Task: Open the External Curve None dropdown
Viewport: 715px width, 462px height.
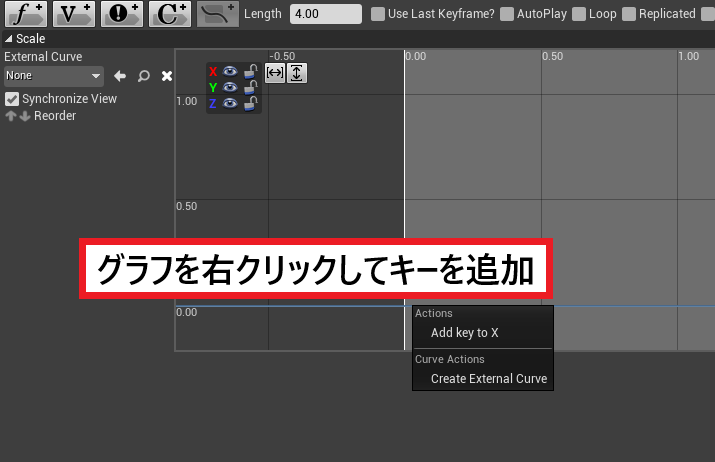Action: pyautogui.click(x=54, y=76)
